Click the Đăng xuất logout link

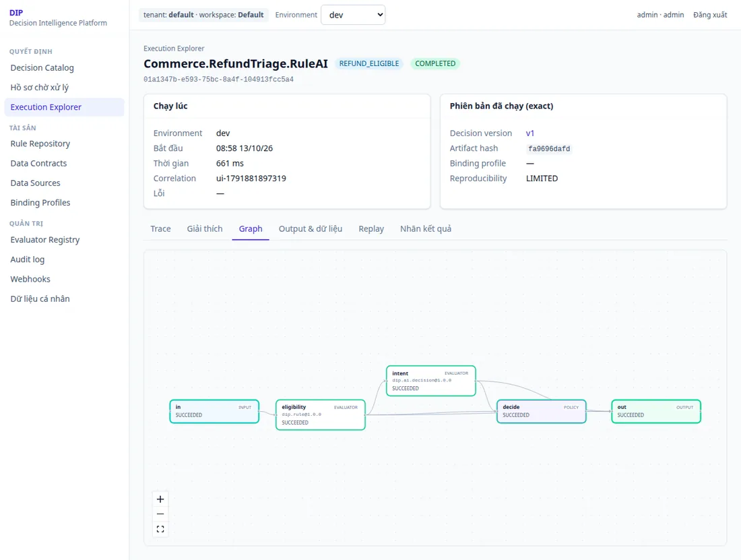point(710,15)
